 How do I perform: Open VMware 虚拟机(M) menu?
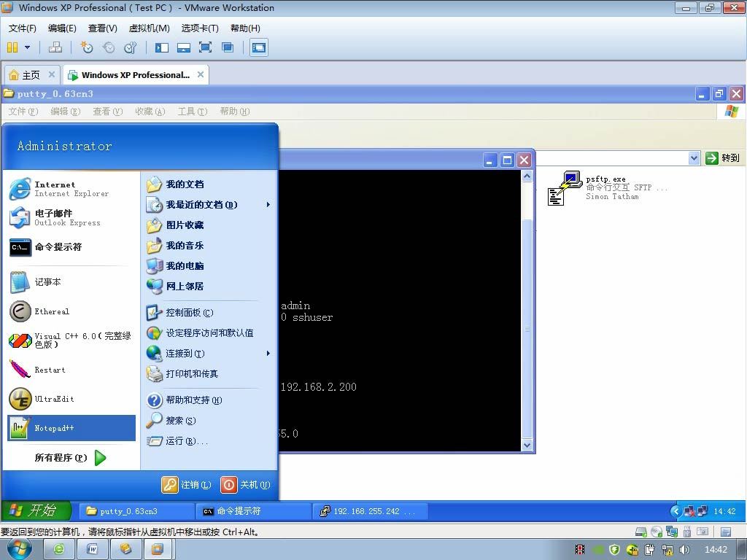(149, 28)
